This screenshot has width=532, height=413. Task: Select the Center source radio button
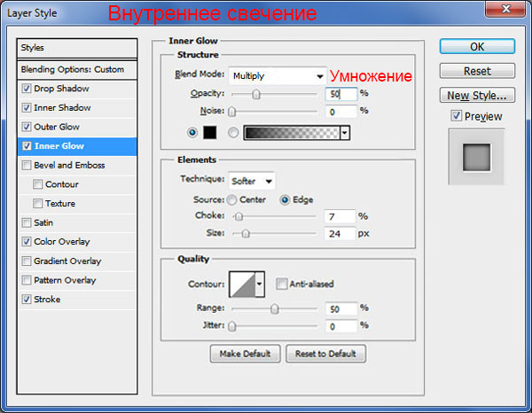click(232, 199)
